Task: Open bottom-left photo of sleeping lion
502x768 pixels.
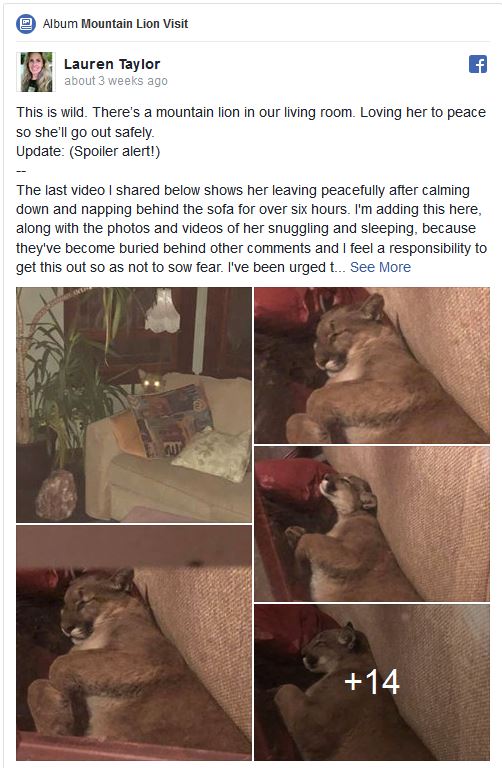Action: point(134,643)
